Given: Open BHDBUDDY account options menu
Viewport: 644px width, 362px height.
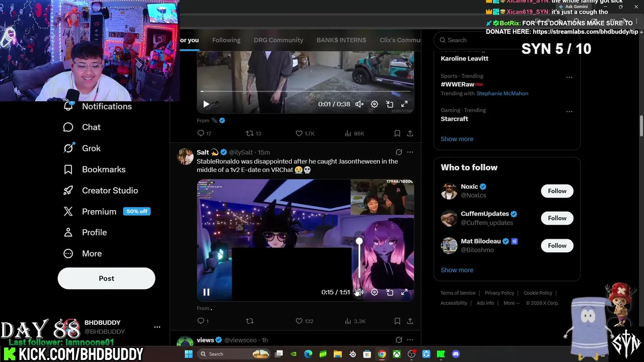Looking at the screenshot, I should tap(157, 327).
